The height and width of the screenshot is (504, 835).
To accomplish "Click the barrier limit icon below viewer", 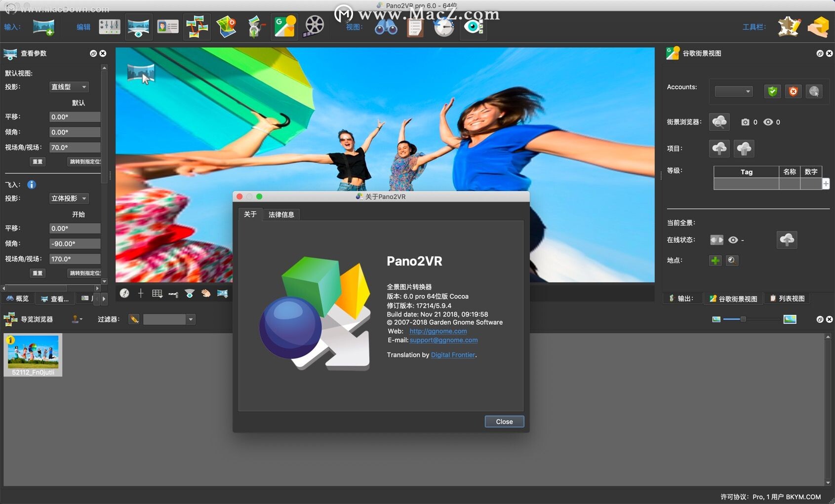I will pos(173,294).
